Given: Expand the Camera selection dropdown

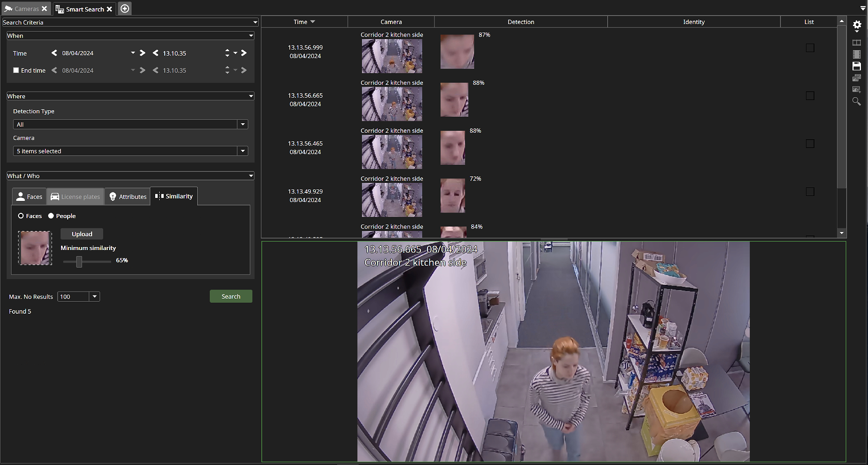Looking at the screenshot, I should 243,151.
